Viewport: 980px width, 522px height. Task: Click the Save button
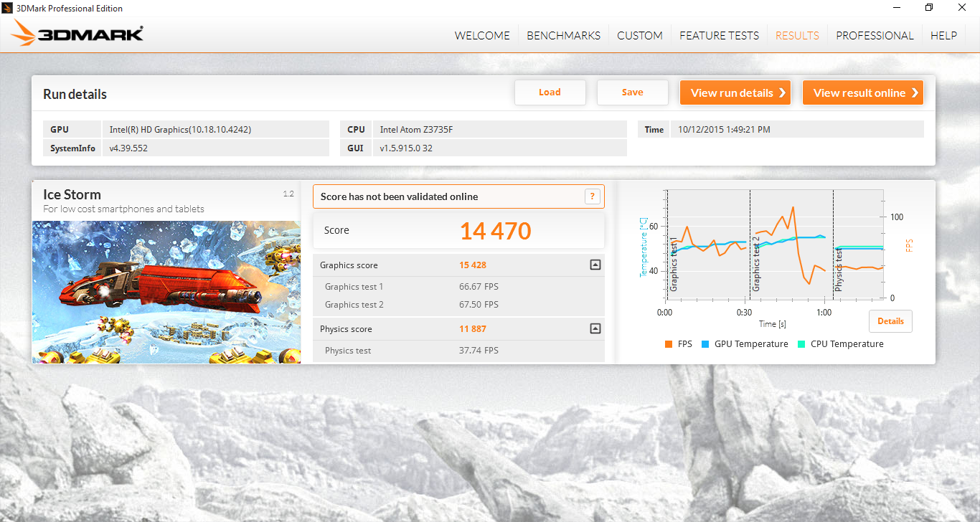click(633, 92)
